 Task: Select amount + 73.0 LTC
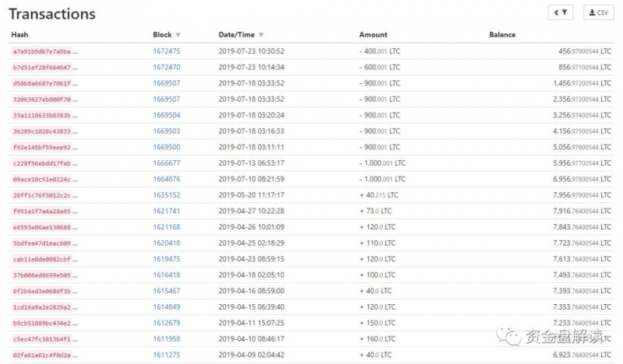pyautogui.click(x=375, y=211)
